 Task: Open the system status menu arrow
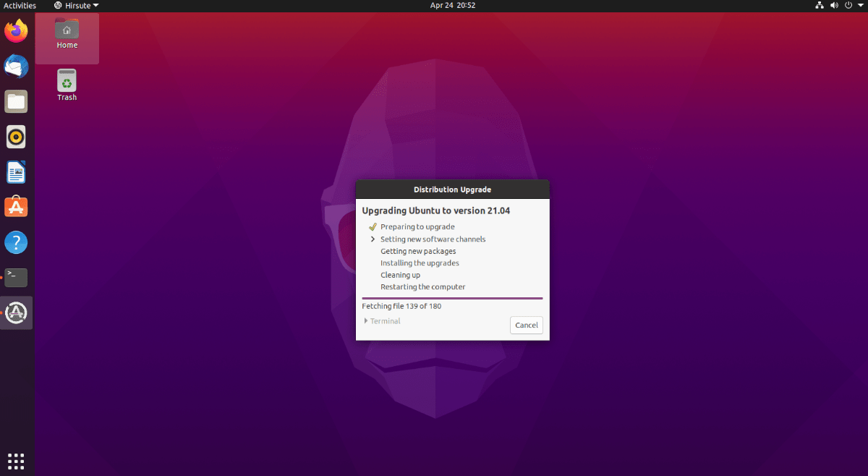(861, 5)
